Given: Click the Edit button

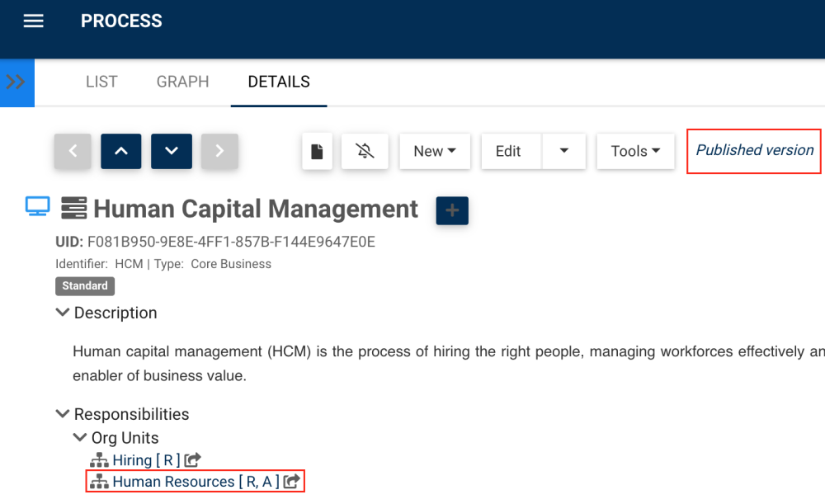Looking at the screenshot, I should tap(508, 152).
